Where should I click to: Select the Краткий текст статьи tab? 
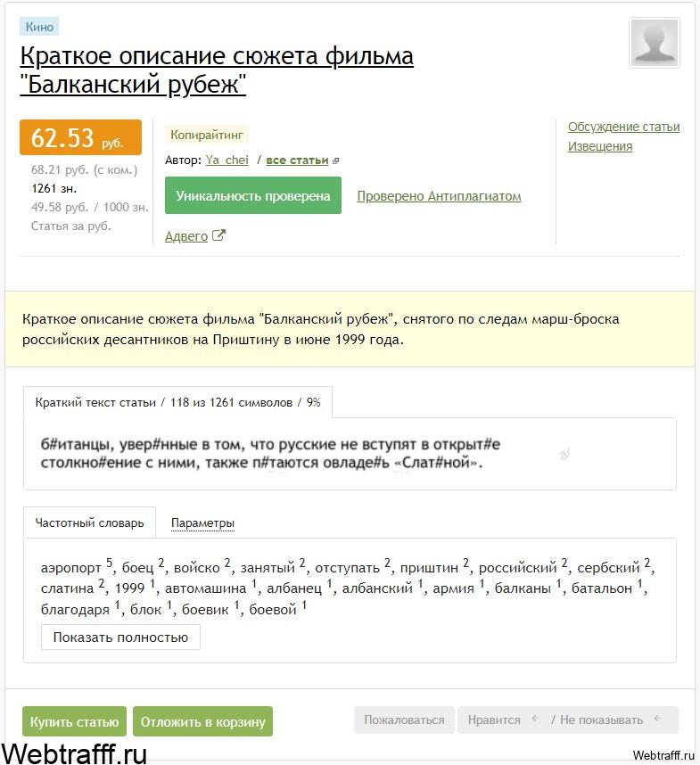click(177, 402)
